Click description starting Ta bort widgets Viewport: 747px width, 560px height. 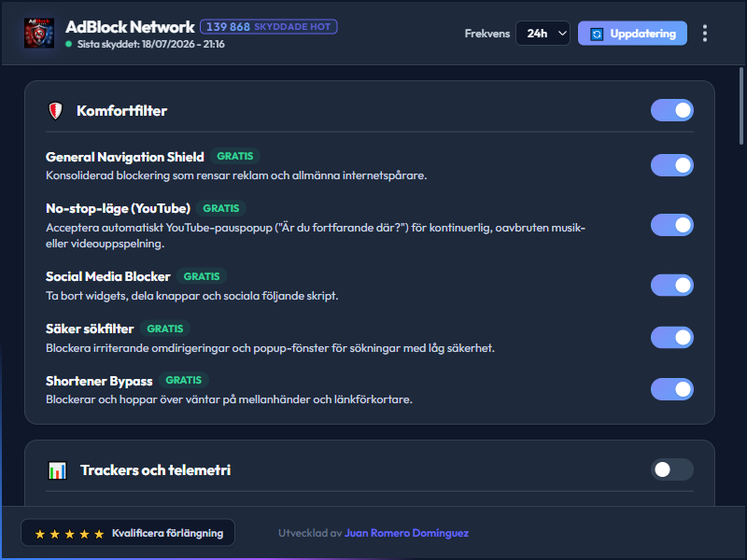pyautogui.click(x=192, y=296)
